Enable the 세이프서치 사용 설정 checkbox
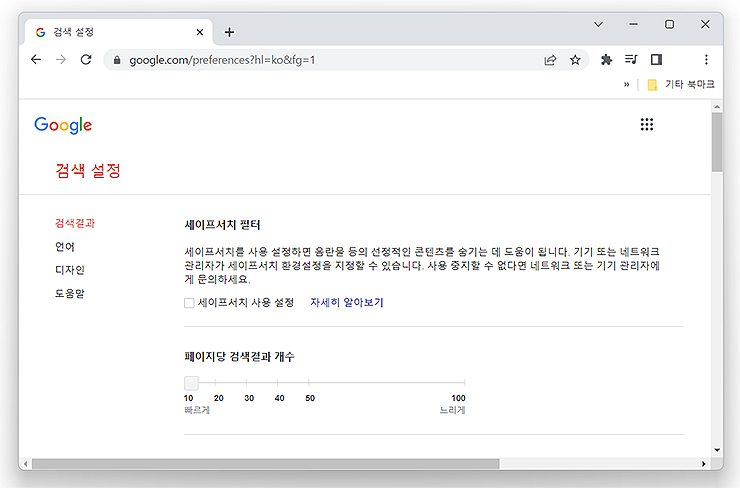Image resolution: width=740 pixels, height=488 pixels. 189,303
